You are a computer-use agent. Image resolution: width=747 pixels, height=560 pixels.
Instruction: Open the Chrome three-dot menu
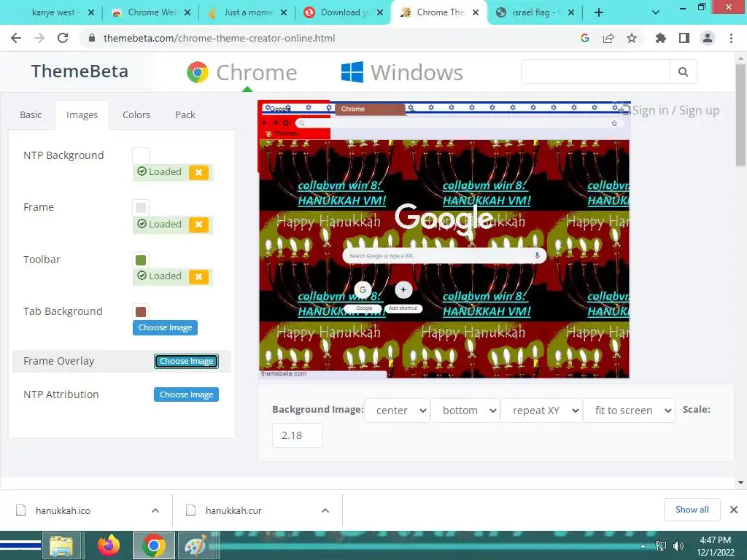[x=731, y=38]
